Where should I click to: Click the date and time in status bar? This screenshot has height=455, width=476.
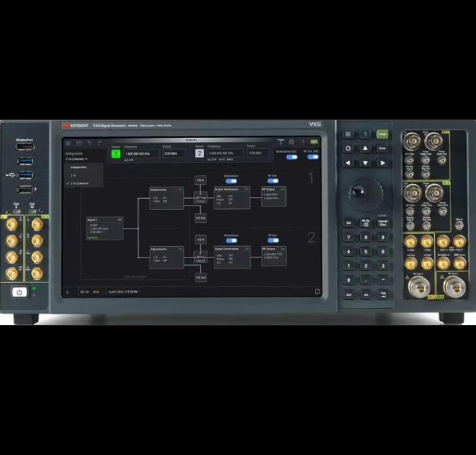coord(123,292)
